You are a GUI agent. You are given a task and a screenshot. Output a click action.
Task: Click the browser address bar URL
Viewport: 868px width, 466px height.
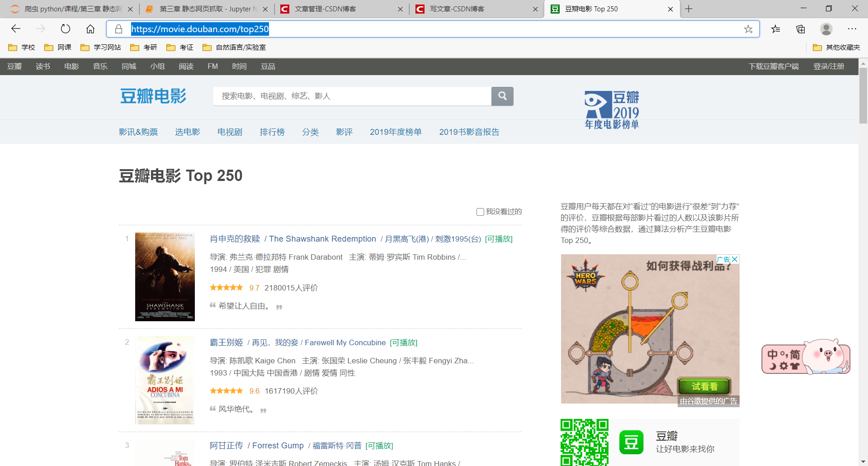(x=200, y=29)
